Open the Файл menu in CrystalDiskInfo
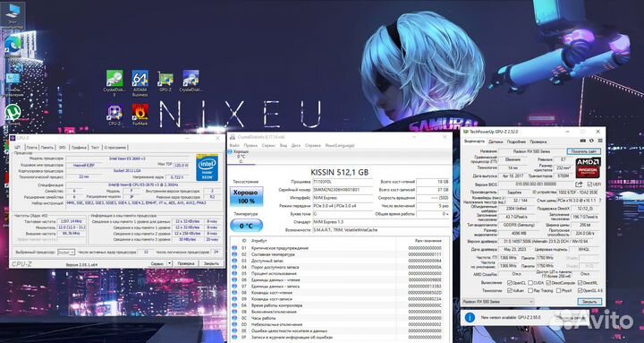 pos(234,146)
